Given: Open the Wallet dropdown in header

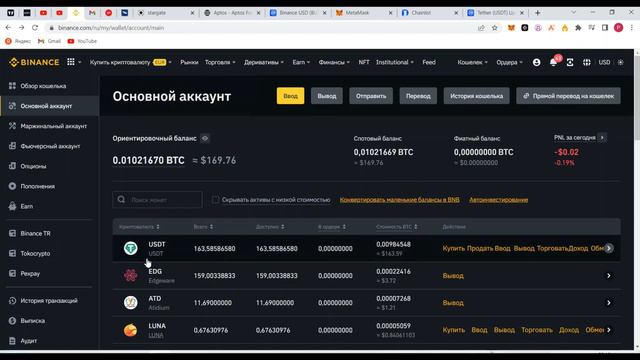Looking at the screenshot, I should coord(472,62).
